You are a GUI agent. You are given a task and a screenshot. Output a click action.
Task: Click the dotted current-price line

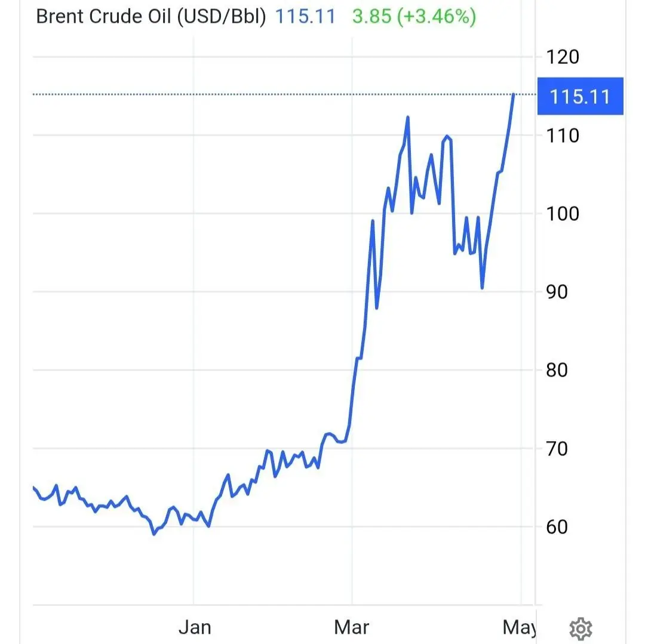click(x=269, y=94)
